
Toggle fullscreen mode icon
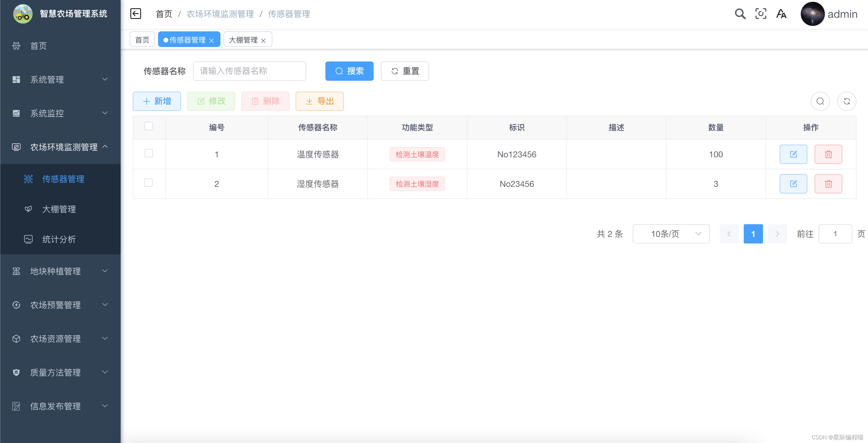761,14
